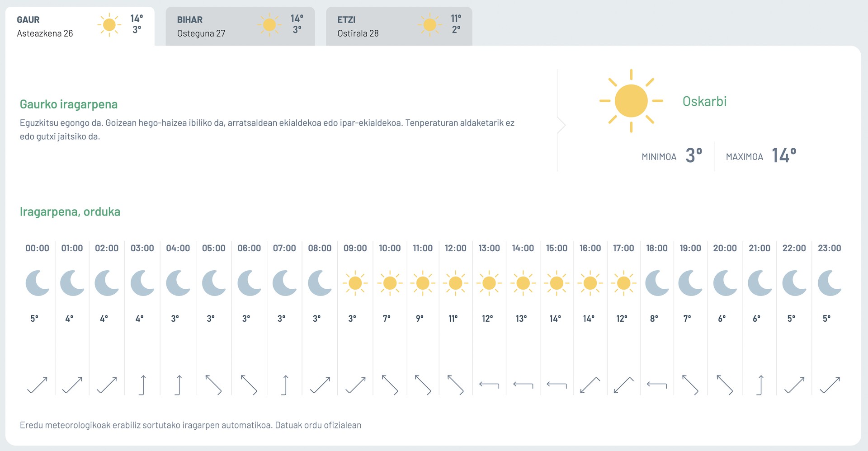Click the moon icon under 04:00

pyautogui.click(x=178, y=283)
